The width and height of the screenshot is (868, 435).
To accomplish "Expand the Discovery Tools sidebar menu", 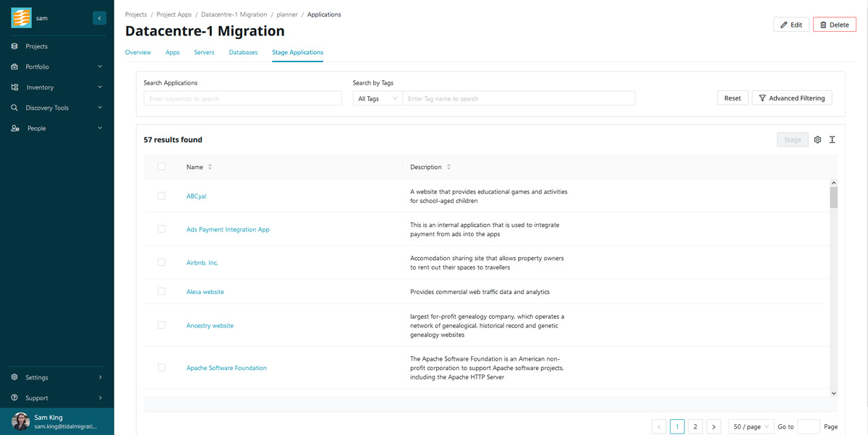I will pyautogui.click(x=100, y=108).
